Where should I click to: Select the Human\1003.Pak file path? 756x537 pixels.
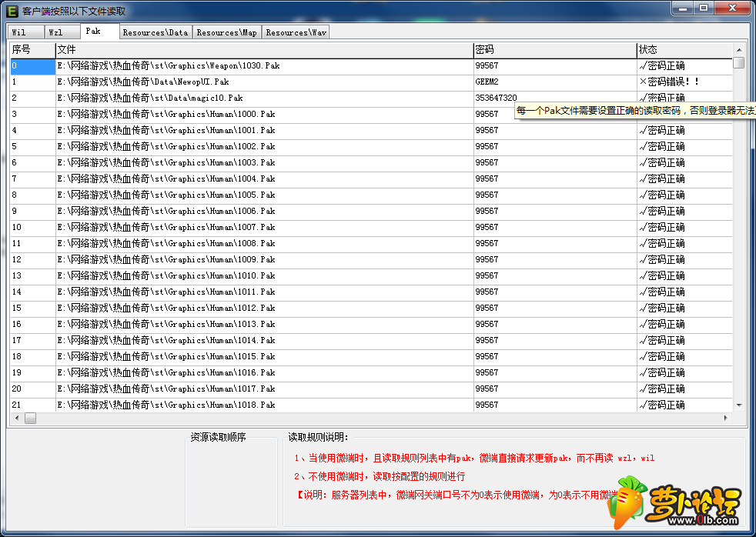coord(166,163)
